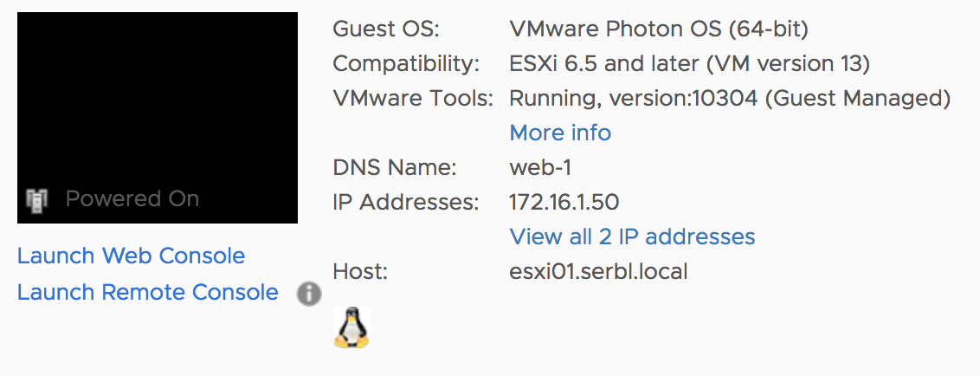
Task: Launch the Remote Console
Action: (x=148, y=292)
